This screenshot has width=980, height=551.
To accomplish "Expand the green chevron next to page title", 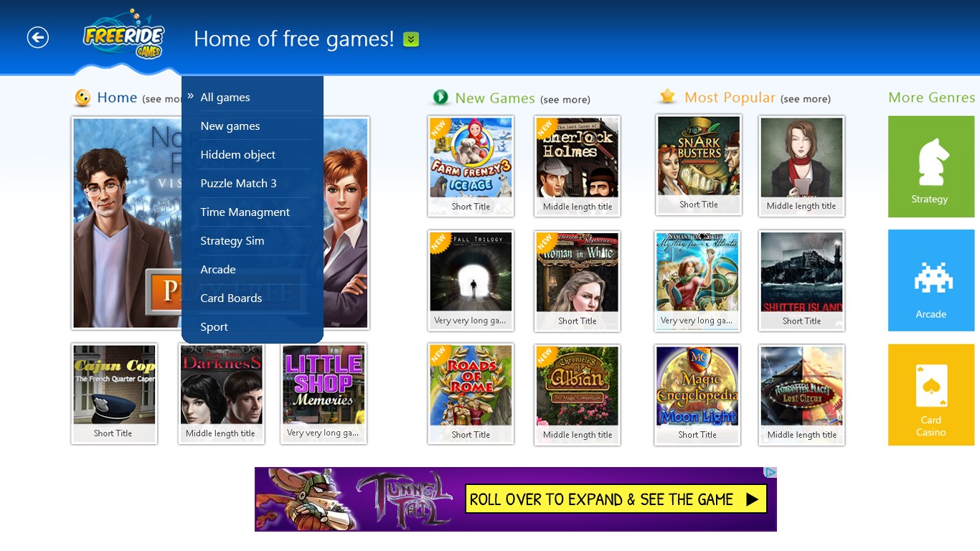I will tap(410, 39).
